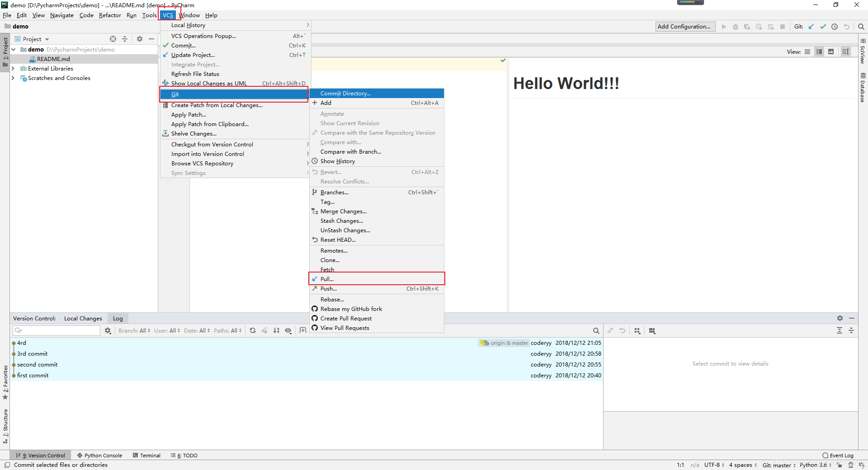This screenshot has height=470, width=868.
Task: Collapse the demo project tree node
Action: 14,50
